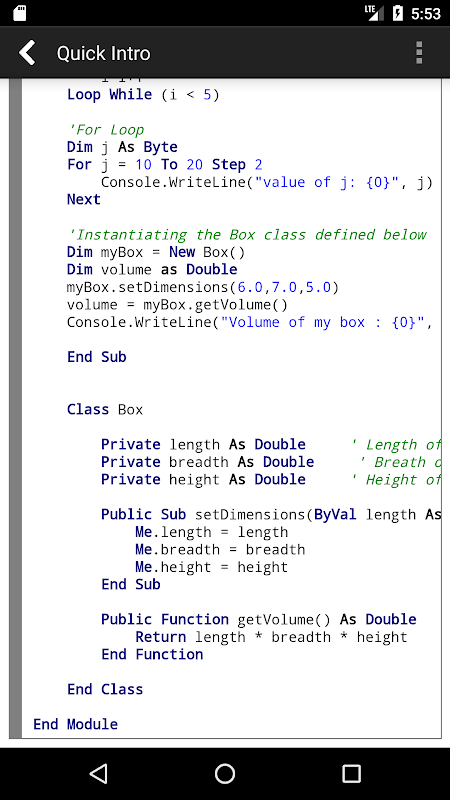Tap the back arrow icon
The height and width of the screenshot is (800, 450).
tap(28, 53)
